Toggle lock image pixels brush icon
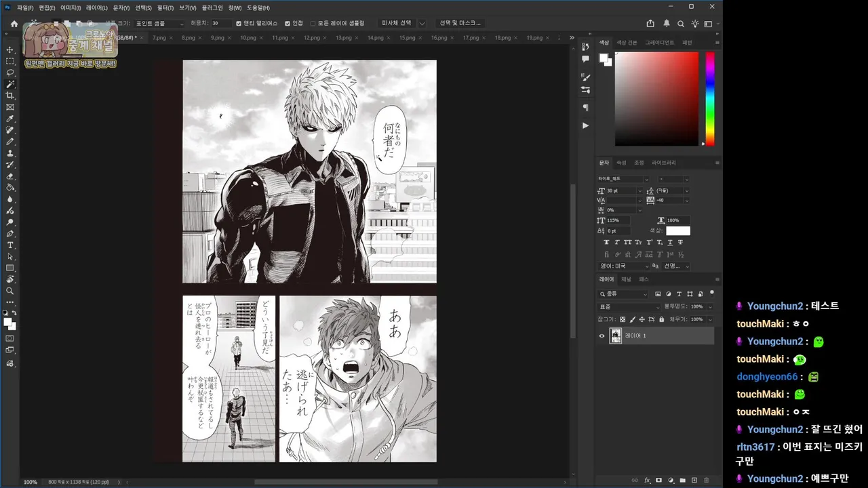 (633, 319)
